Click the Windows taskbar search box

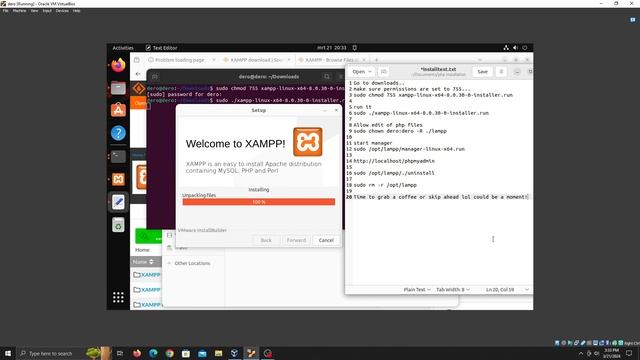[50, 353]
